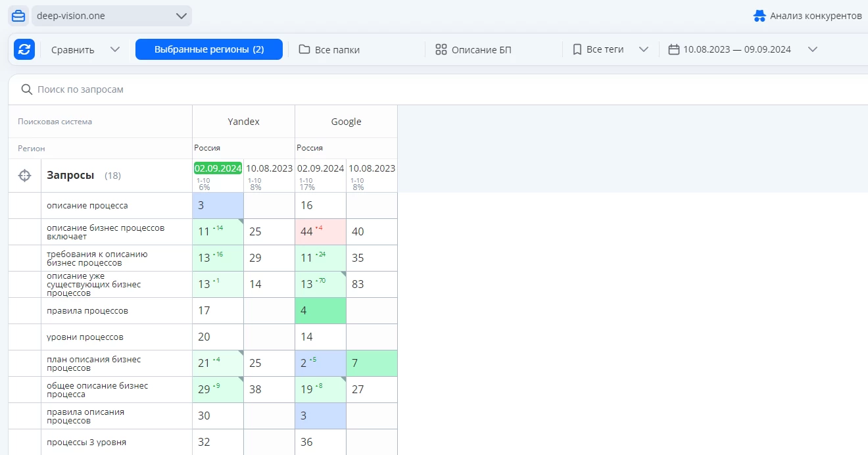Viewport: 868px width, 455px height.
Task: Open the Анализ конкурентов link
Action: (x=815, y=16)
